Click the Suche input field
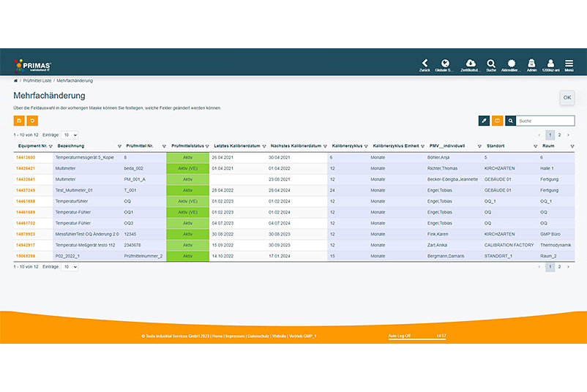Screen dimensions: 587x392 coord(545,121)
